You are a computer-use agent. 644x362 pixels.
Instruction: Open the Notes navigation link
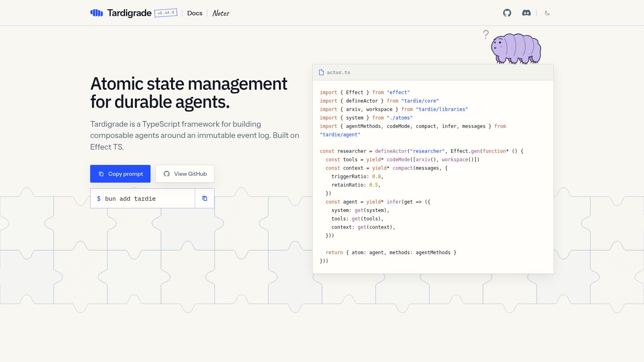pos(221,13)
